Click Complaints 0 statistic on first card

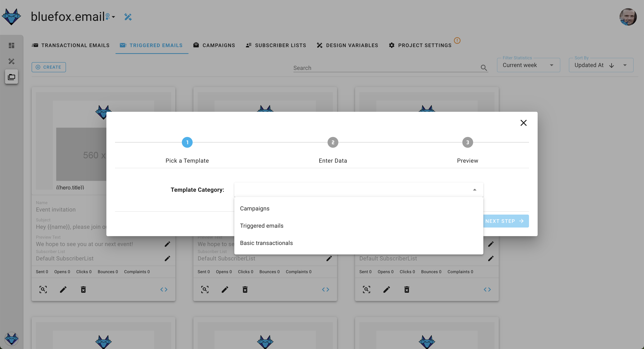point(137,272)
